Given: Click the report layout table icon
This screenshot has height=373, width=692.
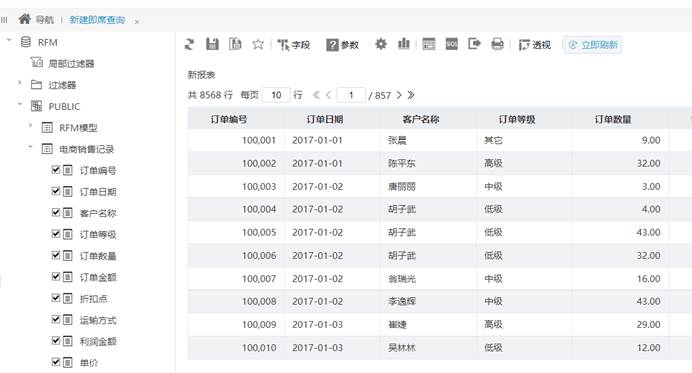Looking at the screenshot, I should 429,44.
